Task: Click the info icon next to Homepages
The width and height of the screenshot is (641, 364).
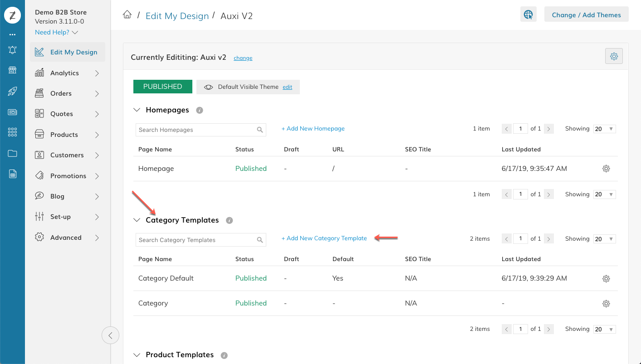Action: click(x=200, y=110)
